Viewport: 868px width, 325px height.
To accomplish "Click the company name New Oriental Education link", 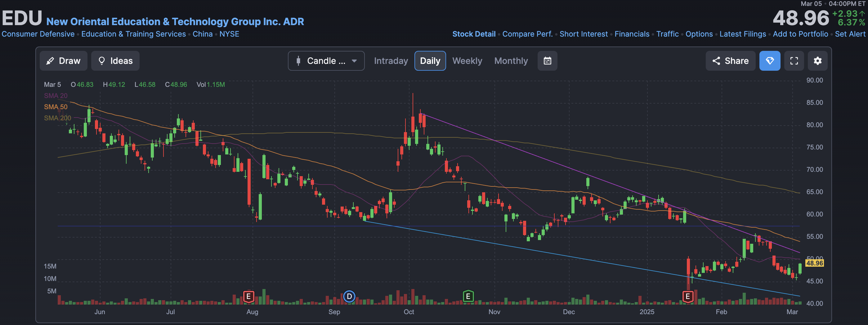I will tap(175, 22).
